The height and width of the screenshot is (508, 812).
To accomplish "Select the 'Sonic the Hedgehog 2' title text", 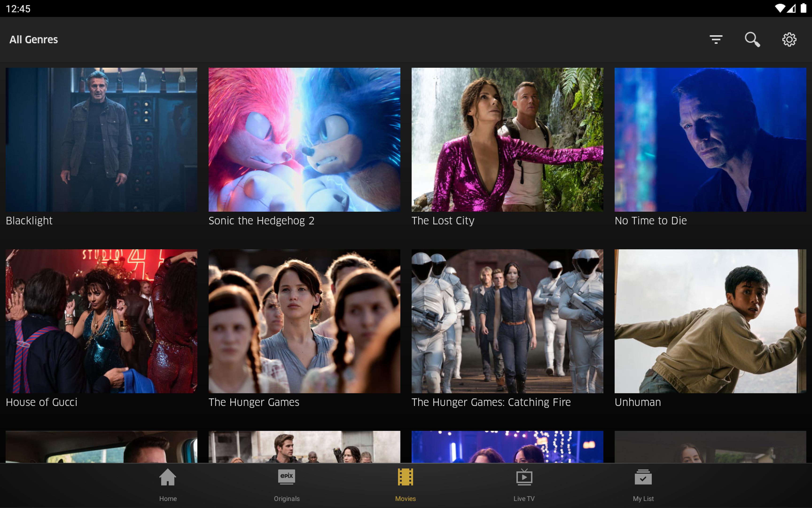I will 261,221.
